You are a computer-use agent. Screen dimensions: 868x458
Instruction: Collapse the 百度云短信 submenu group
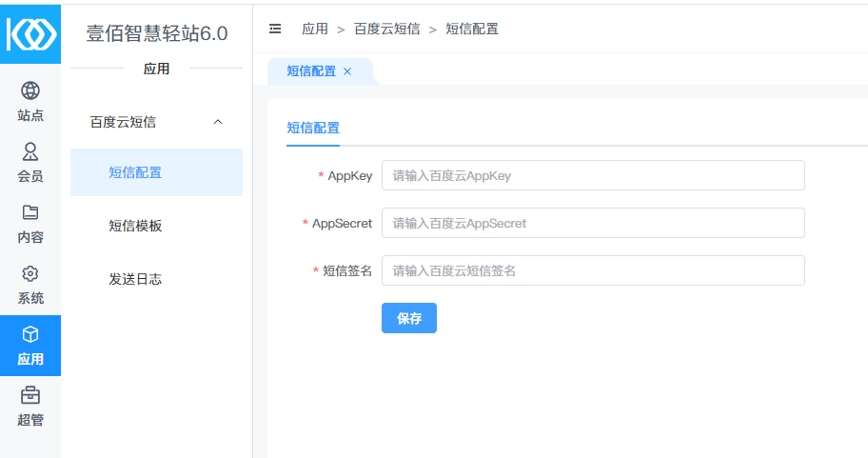tap(124, 122)
